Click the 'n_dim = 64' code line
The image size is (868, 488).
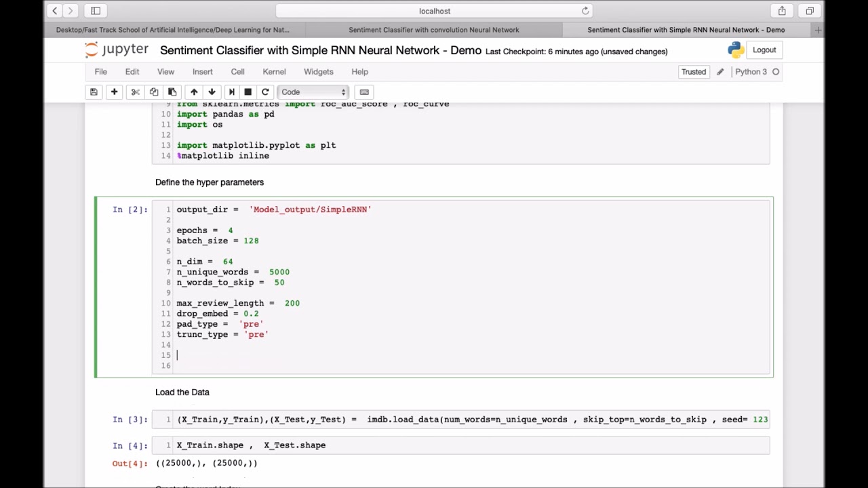click(205, 262)
